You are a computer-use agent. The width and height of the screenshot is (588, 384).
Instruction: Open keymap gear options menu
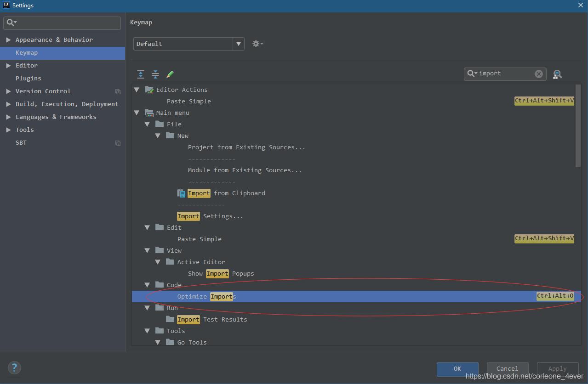pos(257,44)
